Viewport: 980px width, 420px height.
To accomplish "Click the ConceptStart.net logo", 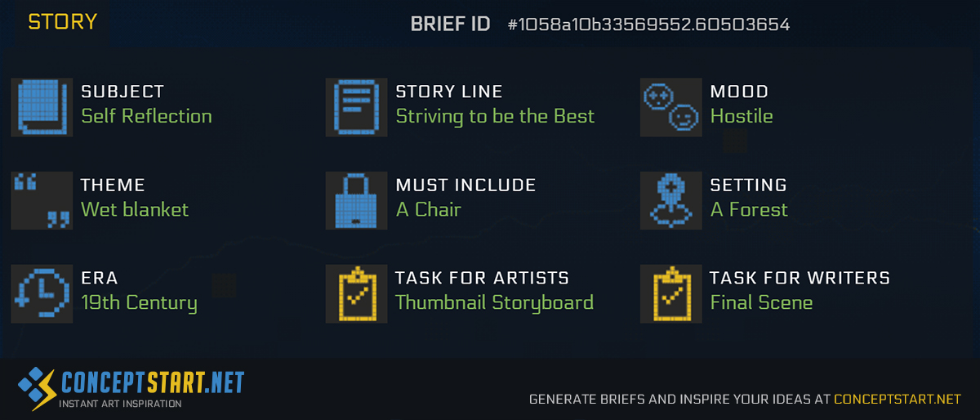I will tap(131, 388).
